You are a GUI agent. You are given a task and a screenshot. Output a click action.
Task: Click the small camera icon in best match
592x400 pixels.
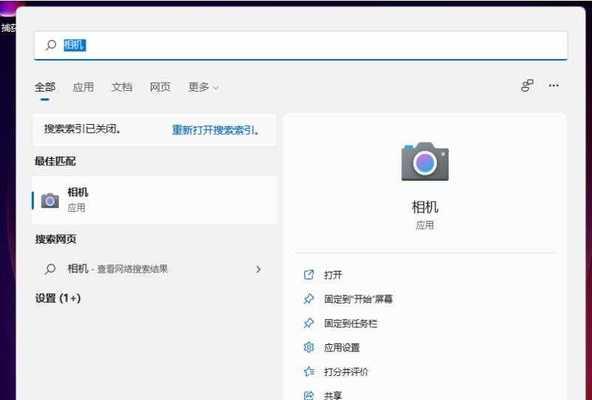pos(50,201)
